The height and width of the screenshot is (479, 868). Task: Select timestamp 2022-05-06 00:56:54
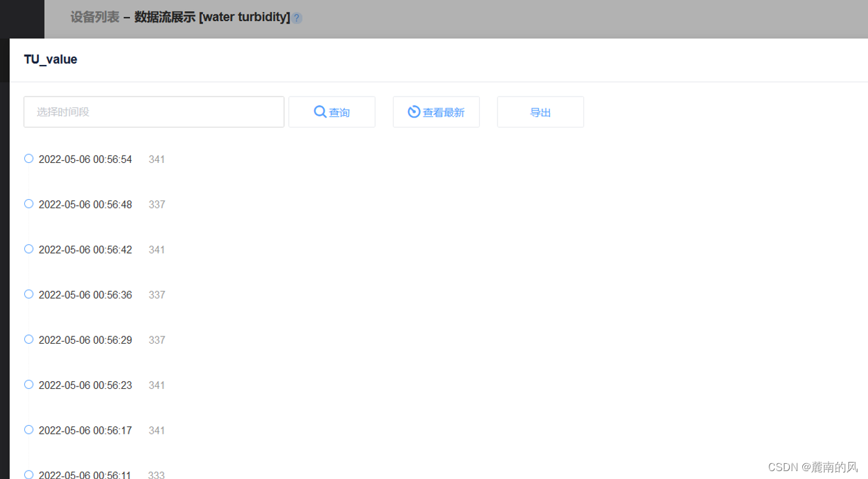point(85,160)
